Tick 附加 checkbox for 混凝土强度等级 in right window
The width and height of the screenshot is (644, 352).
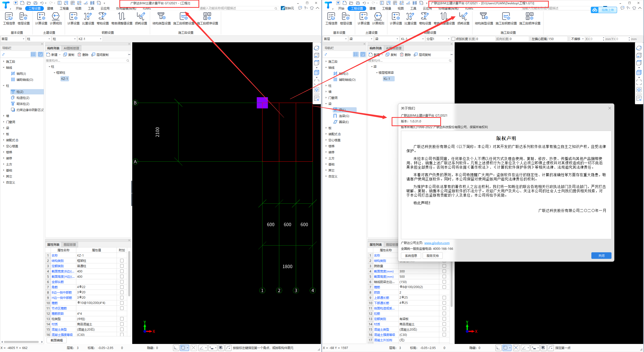tap(444, 335)
